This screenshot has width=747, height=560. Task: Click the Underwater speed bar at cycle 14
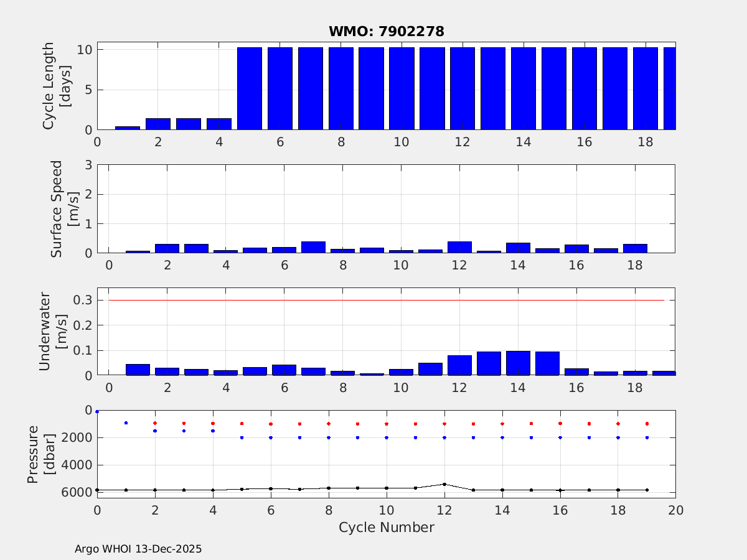[x=518, y=363]
